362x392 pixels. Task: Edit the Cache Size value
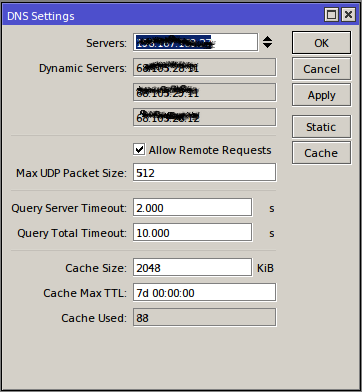193,267
